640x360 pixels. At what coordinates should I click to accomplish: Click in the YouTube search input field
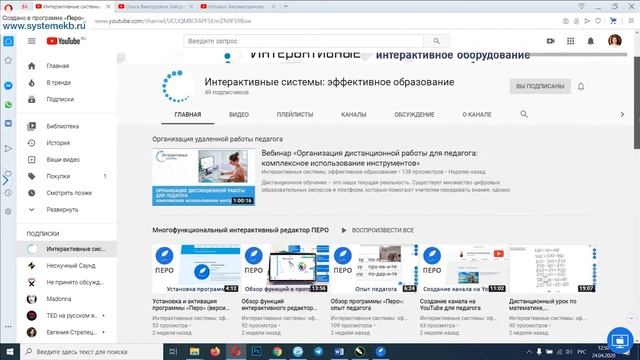(x=303, y=41)
